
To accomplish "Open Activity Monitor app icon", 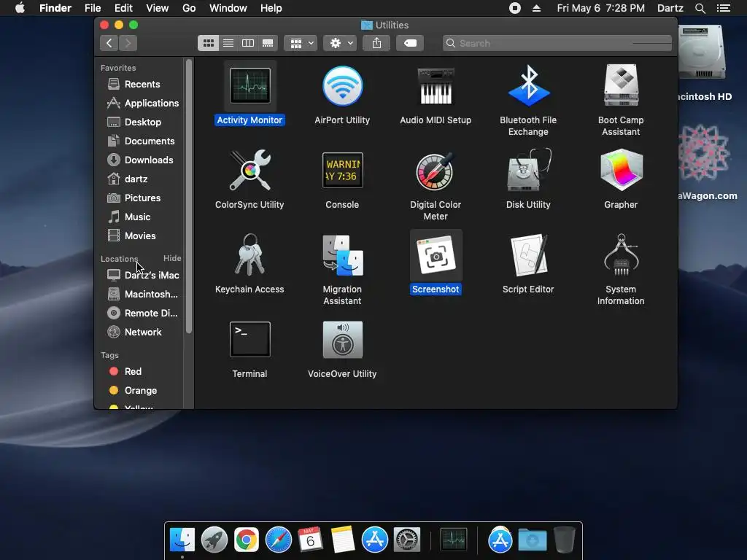I will tap(249, 86).
